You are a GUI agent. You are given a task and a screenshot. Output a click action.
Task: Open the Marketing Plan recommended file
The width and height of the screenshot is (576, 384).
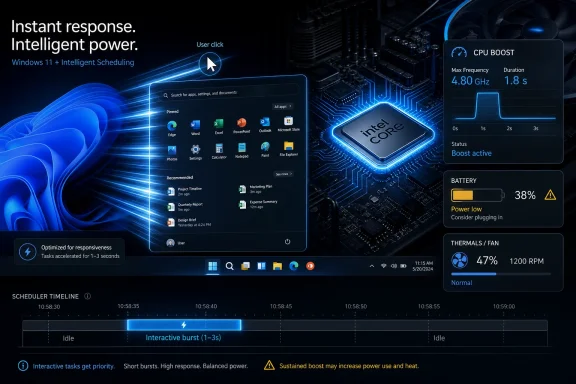(256, 189)
